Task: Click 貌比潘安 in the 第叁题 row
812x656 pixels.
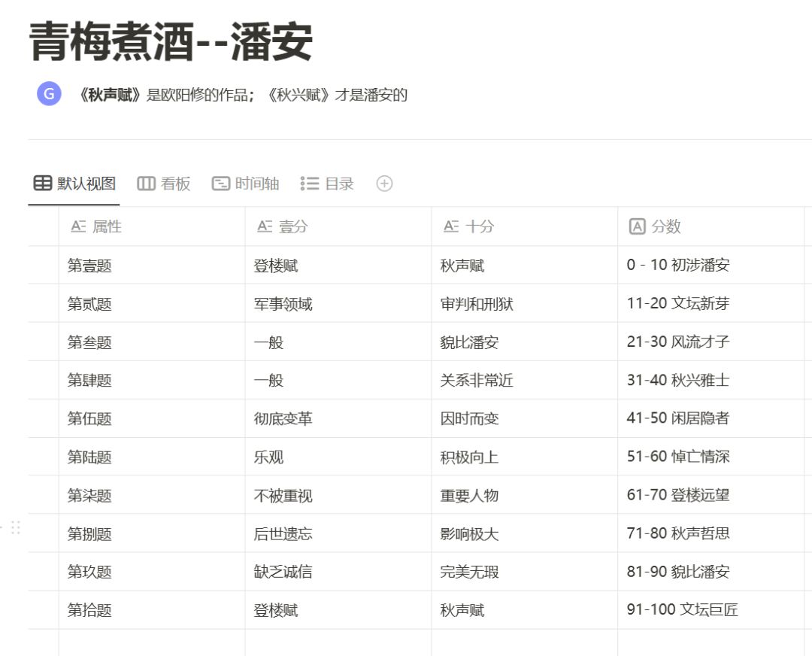Action: click(525, 342)
